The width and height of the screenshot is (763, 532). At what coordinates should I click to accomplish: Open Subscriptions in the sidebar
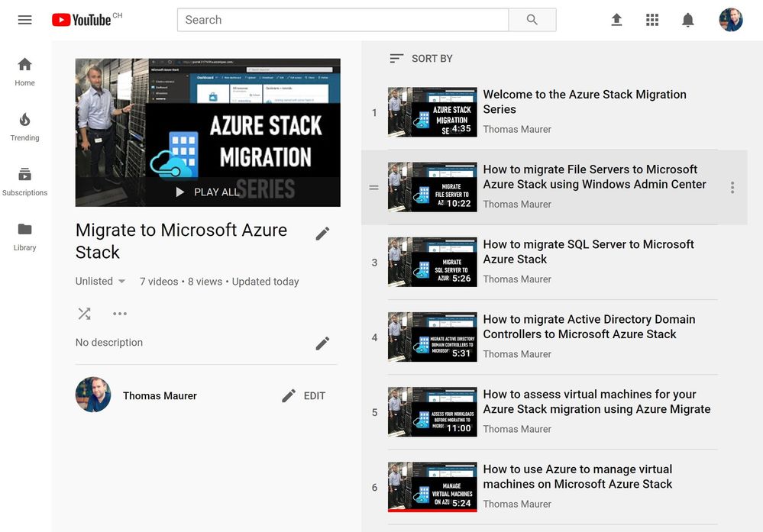[24, 182]
